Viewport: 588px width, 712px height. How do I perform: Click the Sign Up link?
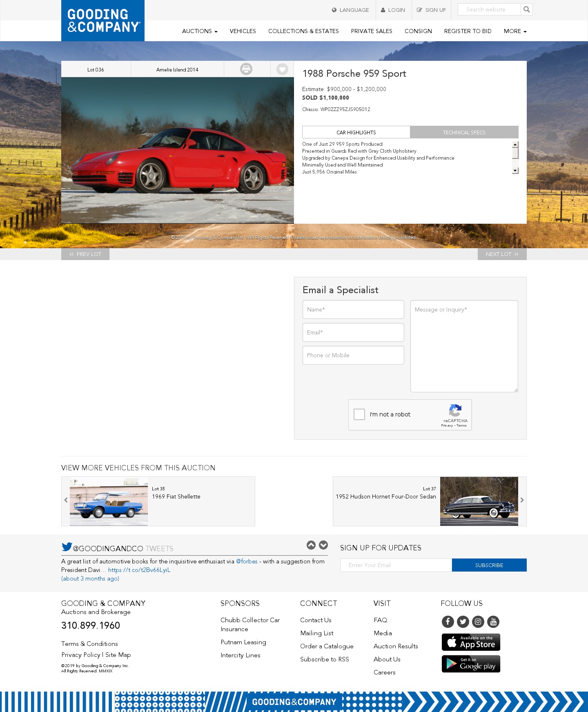click(432, 10)
